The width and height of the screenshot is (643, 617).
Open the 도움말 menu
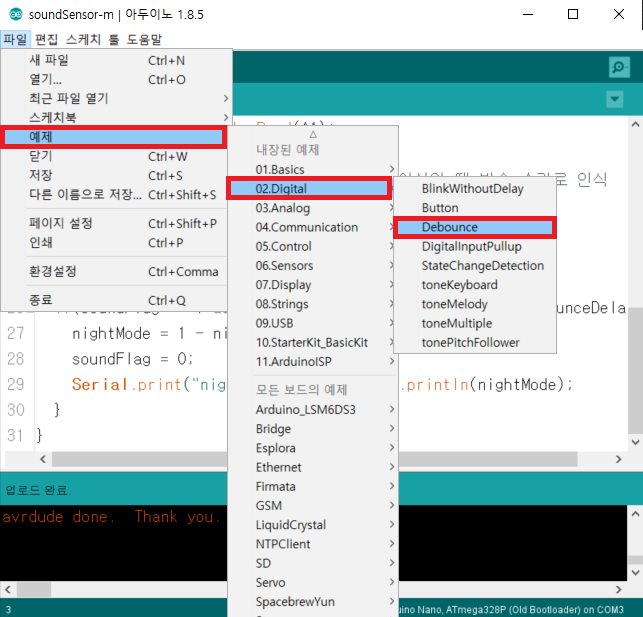click(x=144, y=39)
